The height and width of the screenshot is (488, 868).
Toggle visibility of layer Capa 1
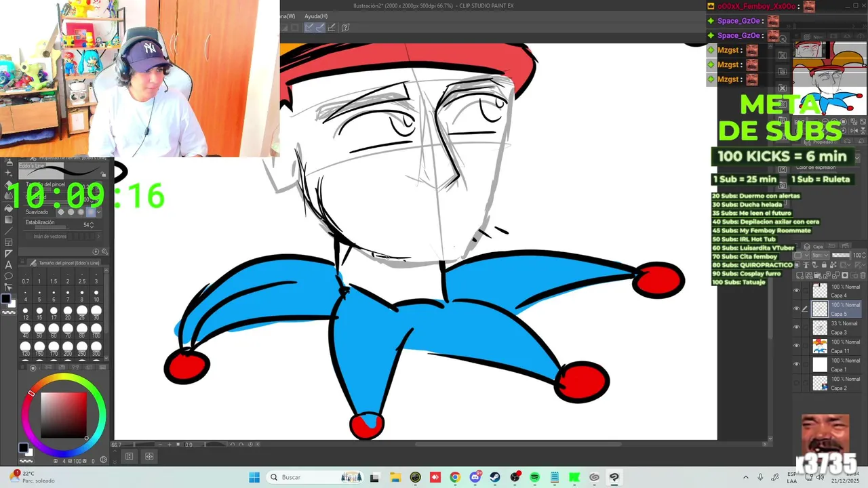(797, 365)
